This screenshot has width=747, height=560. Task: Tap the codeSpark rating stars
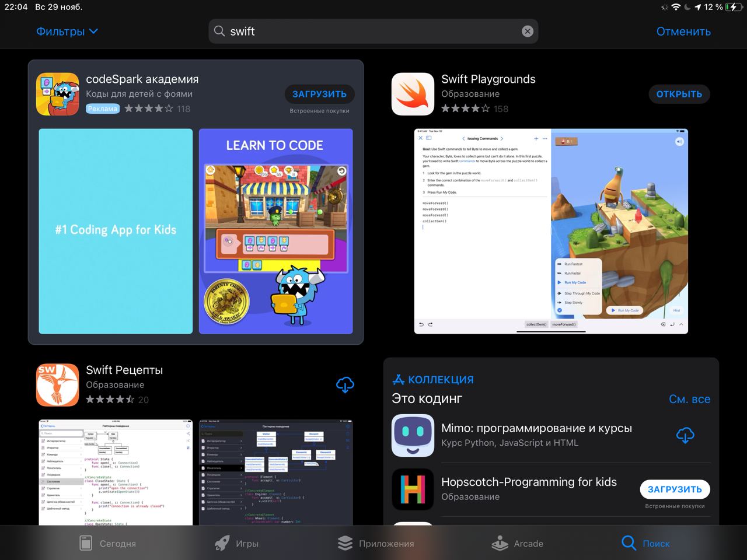click(x=149, y=108)
